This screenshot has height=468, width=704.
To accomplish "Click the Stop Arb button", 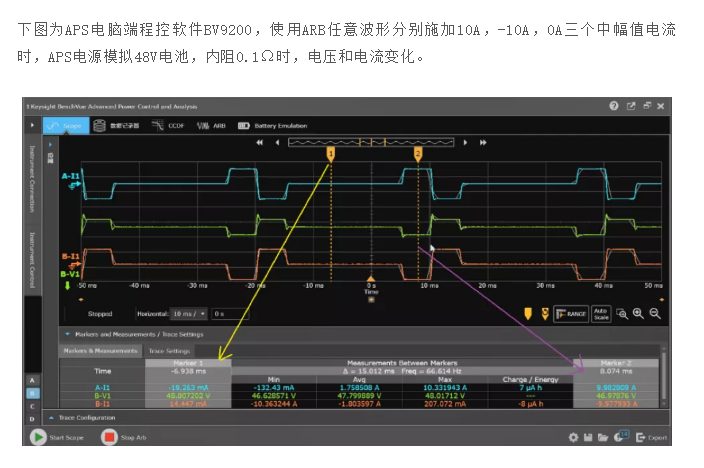I will coord(109,437).
